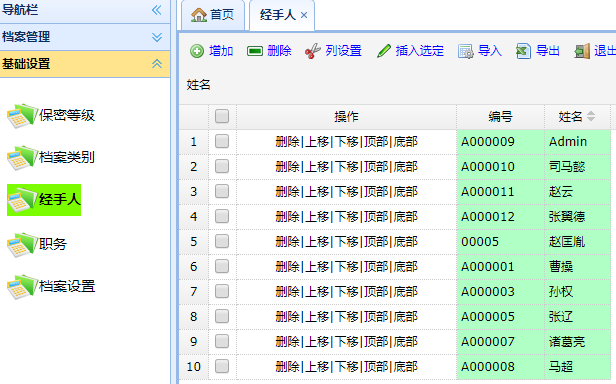Screen dimensions: 616x384
Task: Click row number 7 cell
Action: 194,292
